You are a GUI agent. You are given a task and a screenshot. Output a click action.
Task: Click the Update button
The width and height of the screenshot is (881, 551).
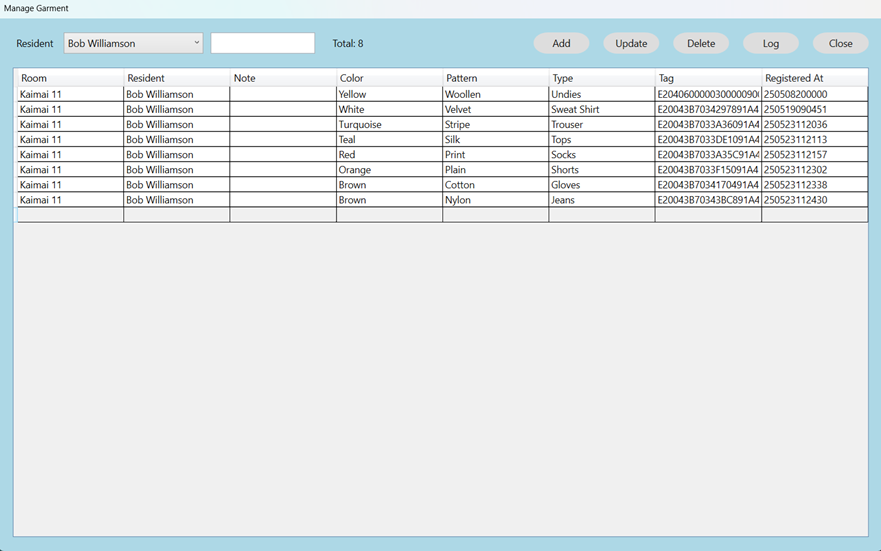coord(630,44)
